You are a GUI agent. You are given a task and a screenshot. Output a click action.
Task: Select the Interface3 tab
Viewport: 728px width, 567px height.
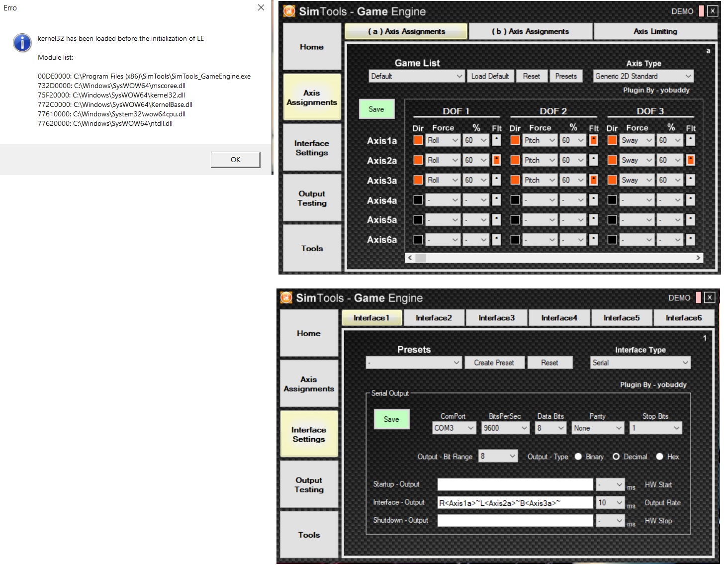[496, 318]
